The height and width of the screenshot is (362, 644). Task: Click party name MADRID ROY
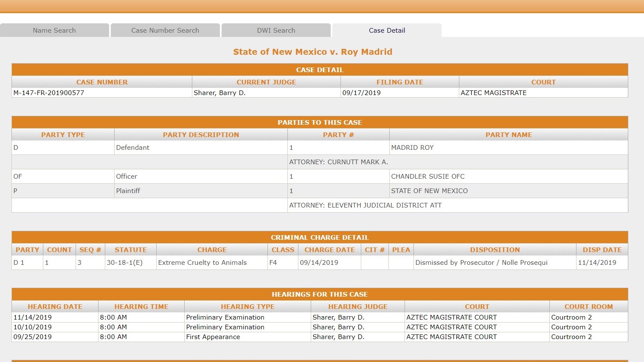point(412,148)
